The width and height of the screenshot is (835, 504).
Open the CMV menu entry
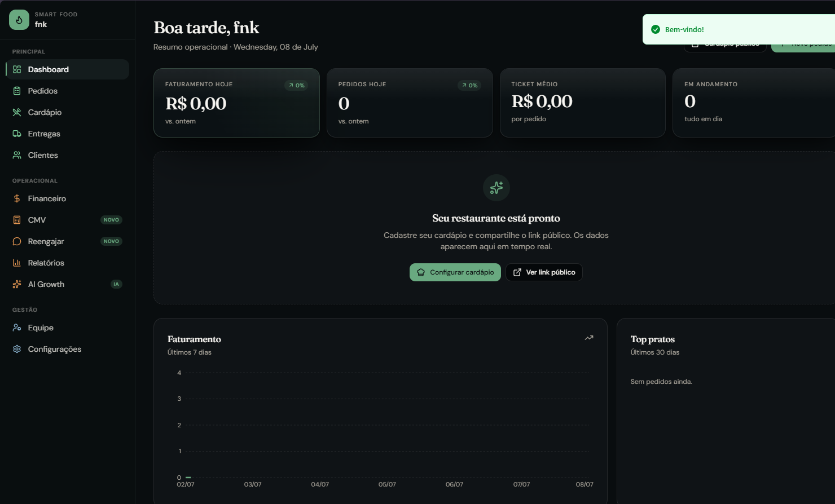[67, 220]
